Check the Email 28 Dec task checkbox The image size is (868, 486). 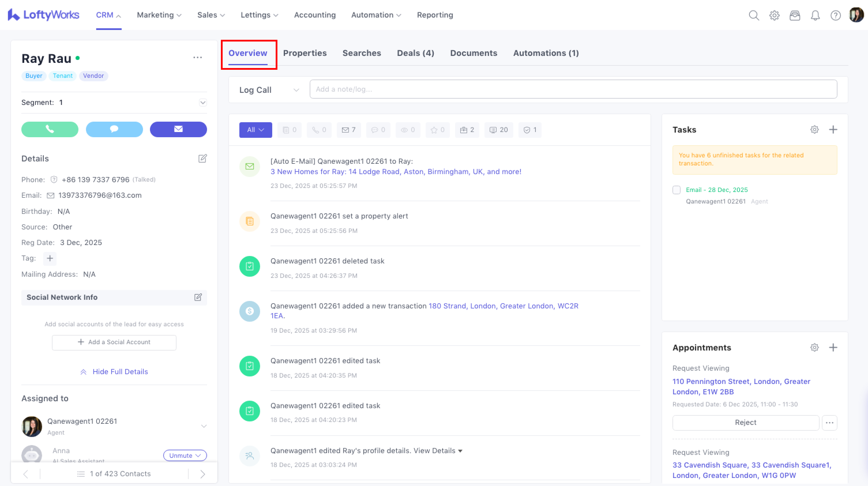676,190
